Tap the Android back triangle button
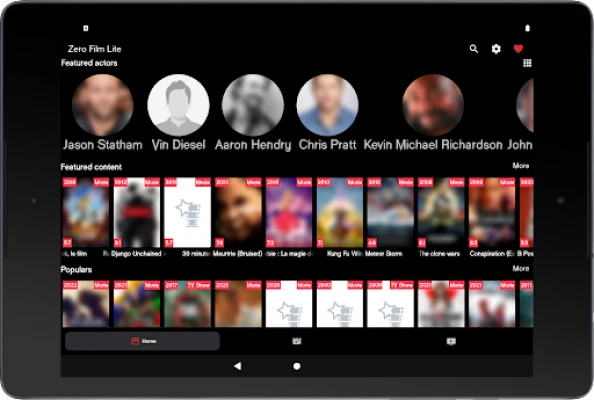 pos(238,366)
